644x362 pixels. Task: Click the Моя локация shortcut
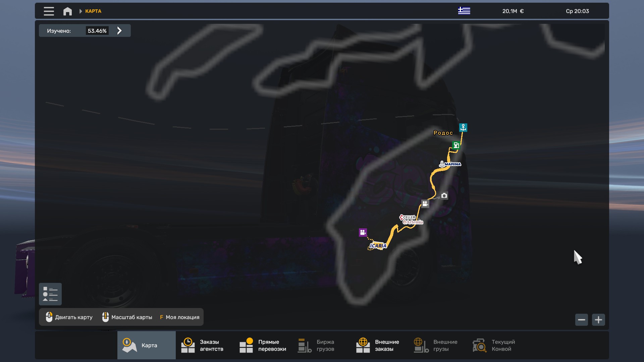pyautogui.click(x=179, y=317)
